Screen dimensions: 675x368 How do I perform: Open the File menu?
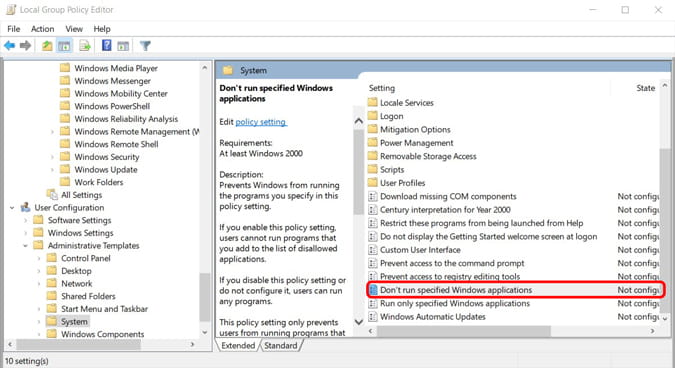coord(13,29)
